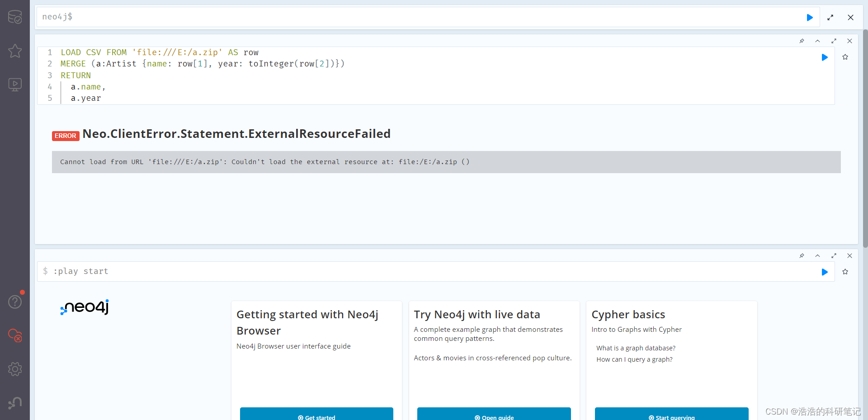Run the query in main editor
This screenshot has width=868, height=420.
click(x=810, y=17)
